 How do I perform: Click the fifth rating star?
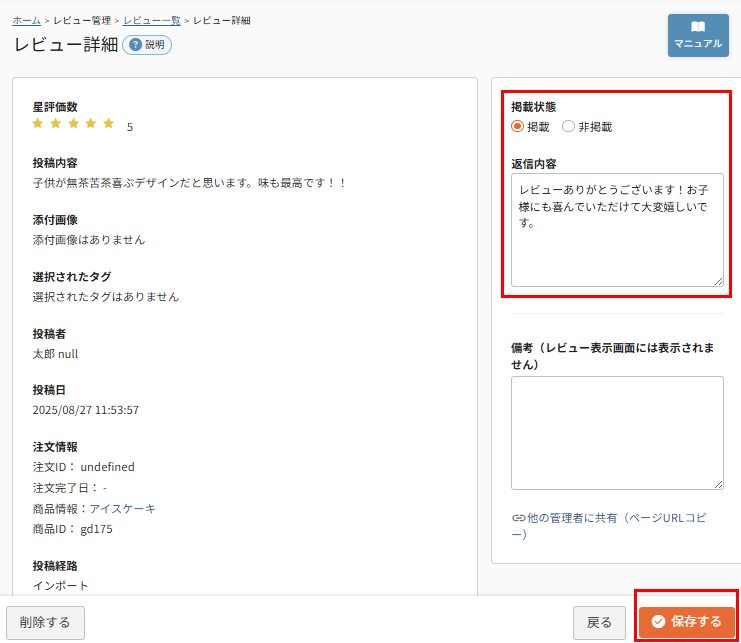(109, 123)
